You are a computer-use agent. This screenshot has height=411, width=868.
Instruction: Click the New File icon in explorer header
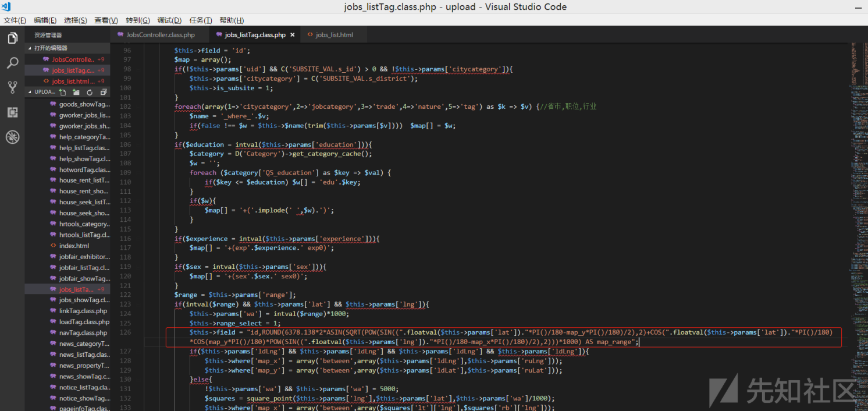coord(62,92)
